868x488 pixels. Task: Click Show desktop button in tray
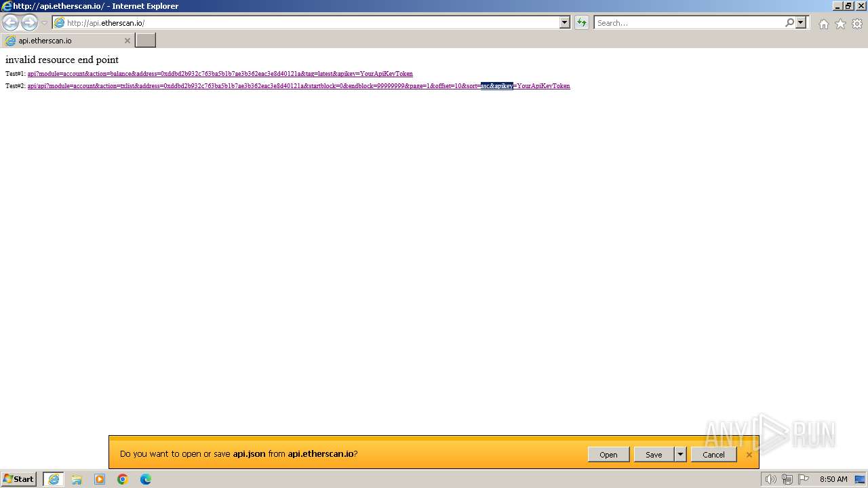tap(860, 479)
